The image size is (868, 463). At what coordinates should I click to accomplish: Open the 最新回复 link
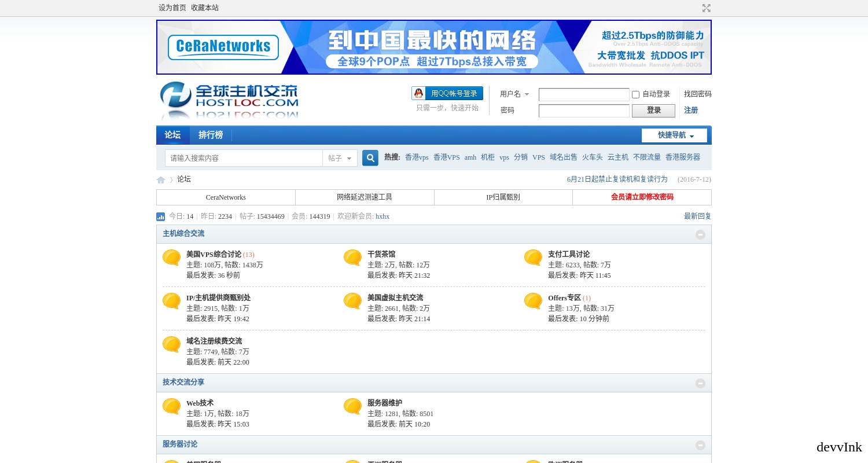[x=698, y=216]
